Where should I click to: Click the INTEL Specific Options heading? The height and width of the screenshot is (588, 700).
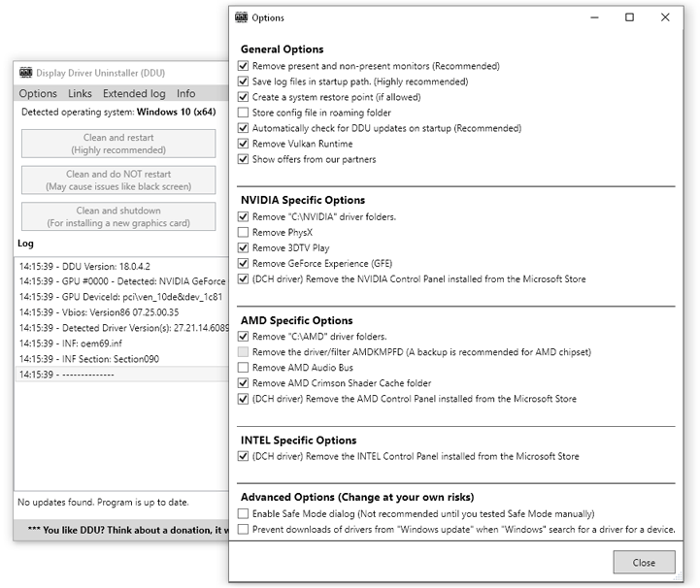tap(298, 441)
